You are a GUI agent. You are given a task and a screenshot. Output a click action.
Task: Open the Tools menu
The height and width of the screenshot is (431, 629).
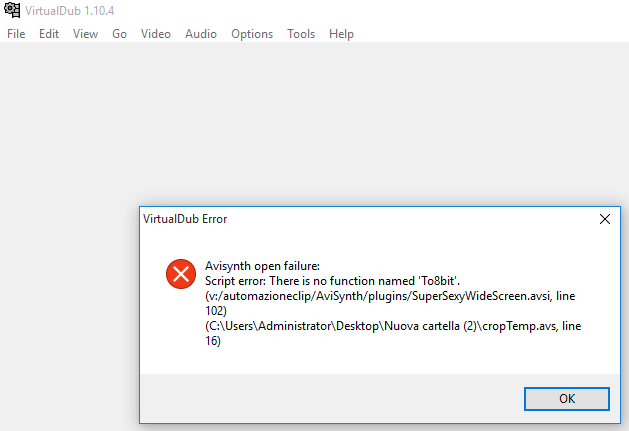(x=301, y=34)
